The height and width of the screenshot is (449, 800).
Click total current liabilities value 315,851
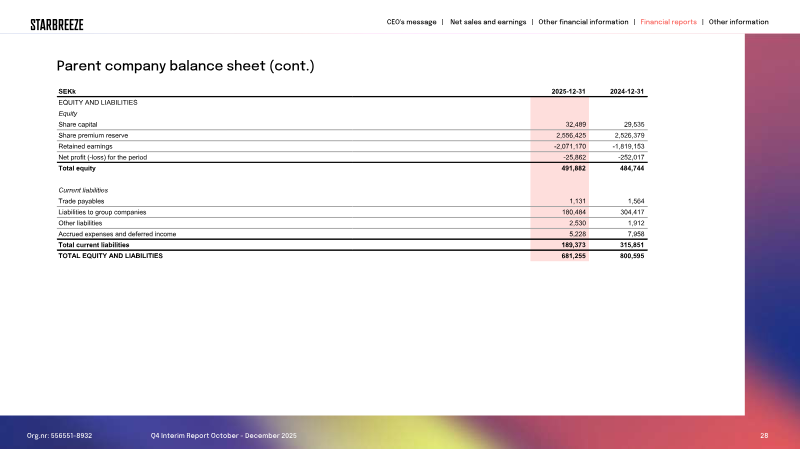tap(632, 245)
